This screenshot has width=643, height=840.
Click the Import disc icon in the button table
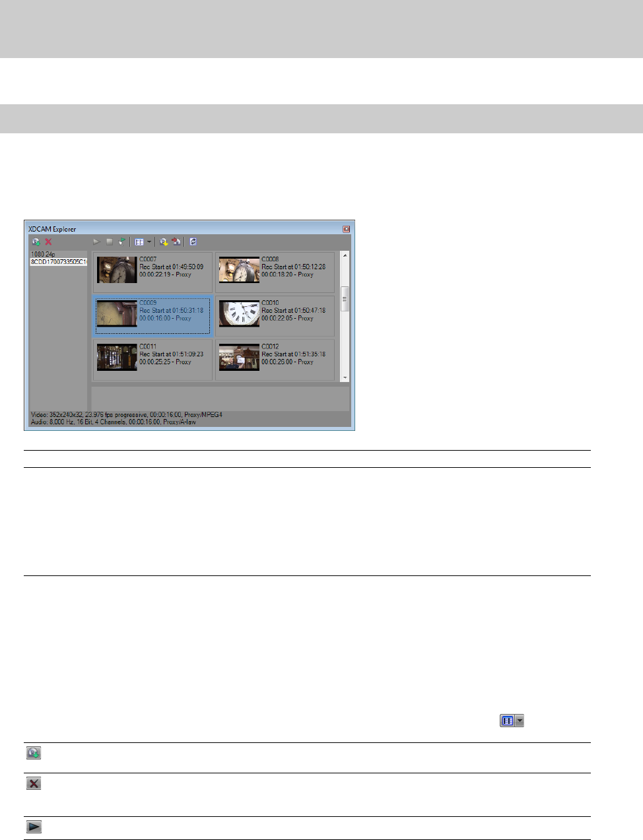tap(34, 752)
